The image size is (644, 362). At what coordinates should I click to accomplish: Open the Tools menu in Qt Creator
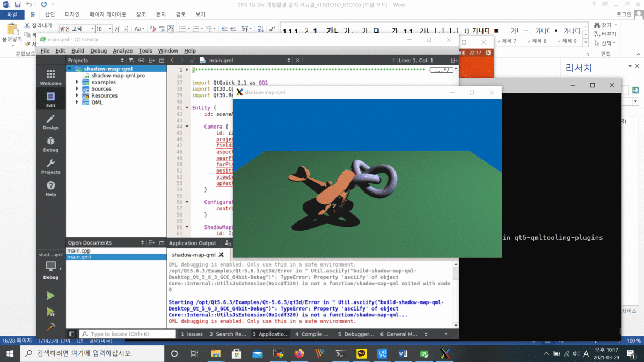coord(145,51)
